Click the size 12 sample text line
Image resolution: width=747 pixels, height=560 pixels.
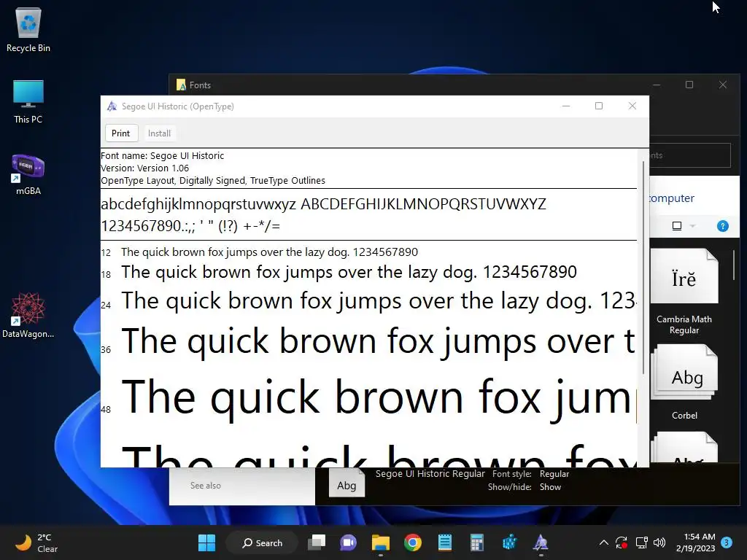(x=269, y=252)
